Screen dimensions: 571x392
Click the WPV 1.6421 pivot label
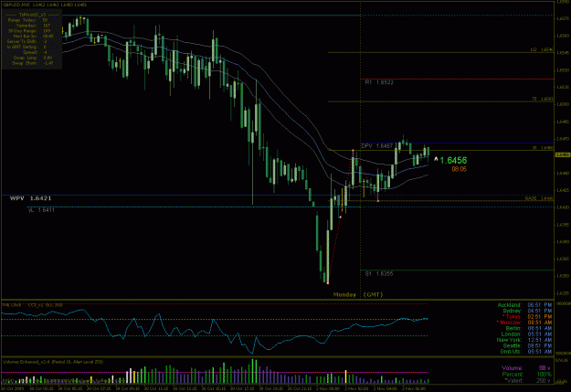[x=30, y=198]
